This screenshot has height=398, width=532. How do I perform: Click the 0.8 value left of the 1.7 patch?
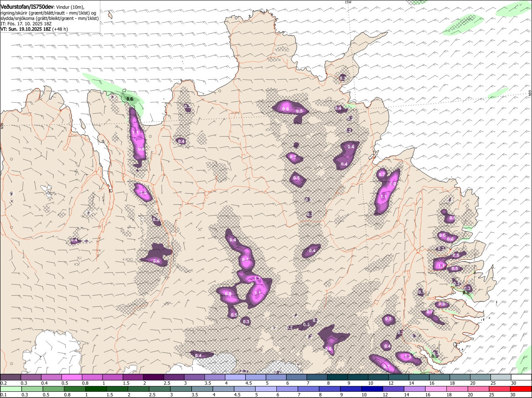[x=228, y=294]
